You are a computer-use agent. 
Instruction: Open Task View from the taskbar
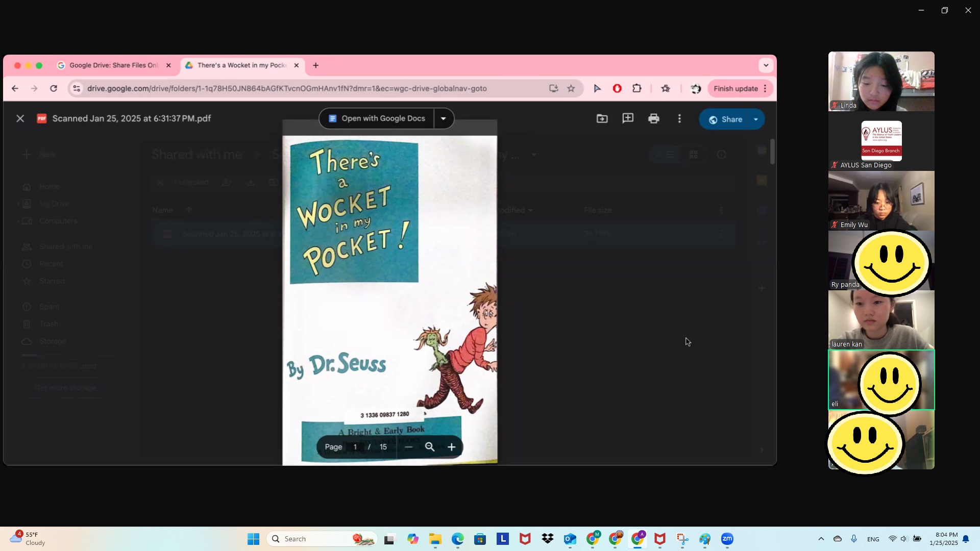(390, 539)
